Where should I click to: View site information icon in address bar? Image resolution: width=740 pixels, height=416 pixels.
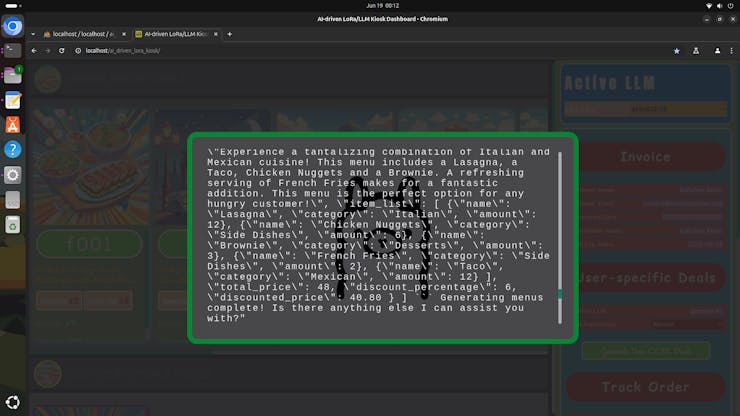78,51
